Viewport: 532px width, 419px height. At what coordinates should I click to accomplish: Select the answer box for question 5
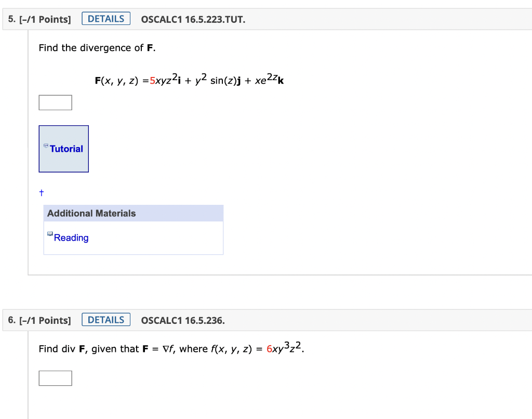click(55, 102)
